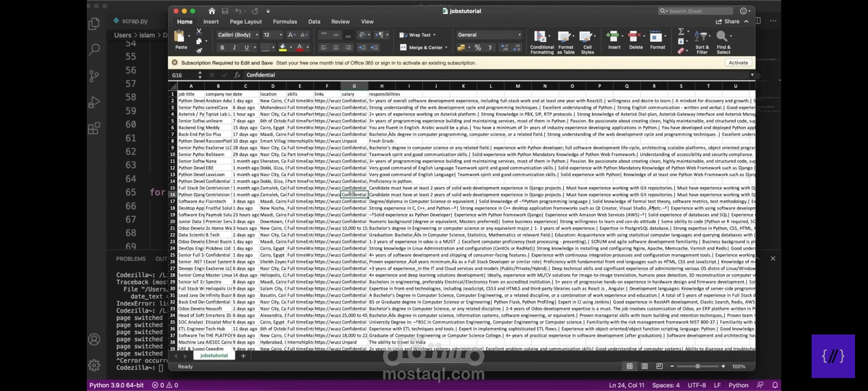The height and width of the screenshot is (391, 868).
Task: Expand the formula bar
Action: tap(752, 75)
